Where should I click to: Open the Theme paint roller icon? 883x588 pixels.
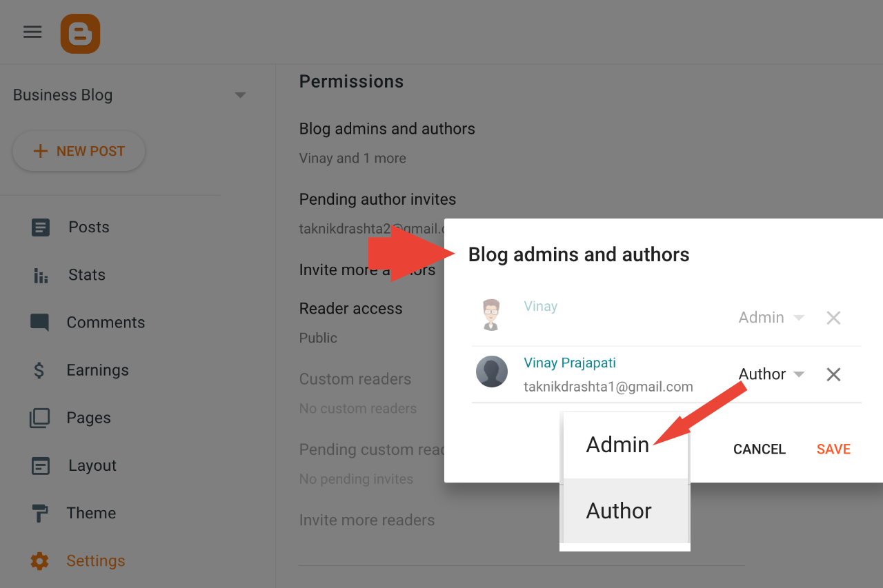click(x=40, y=514)
